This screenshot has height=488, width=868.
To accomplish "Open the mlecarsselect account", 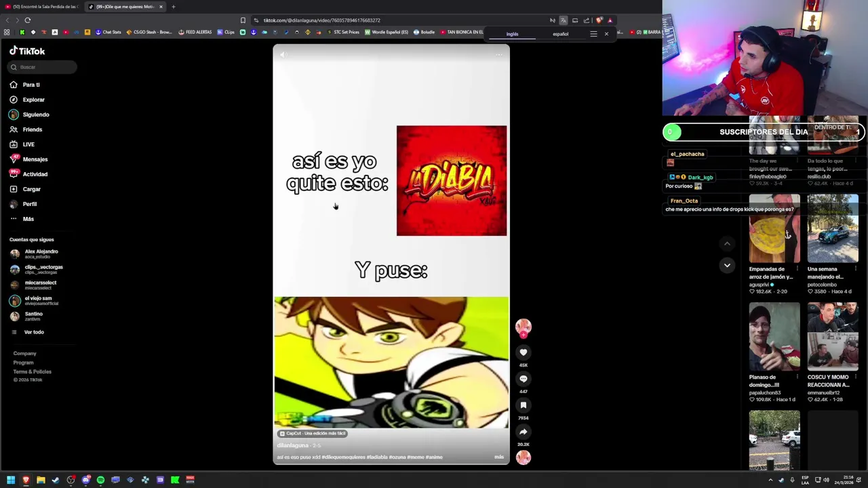I will [x=33, y=285].
